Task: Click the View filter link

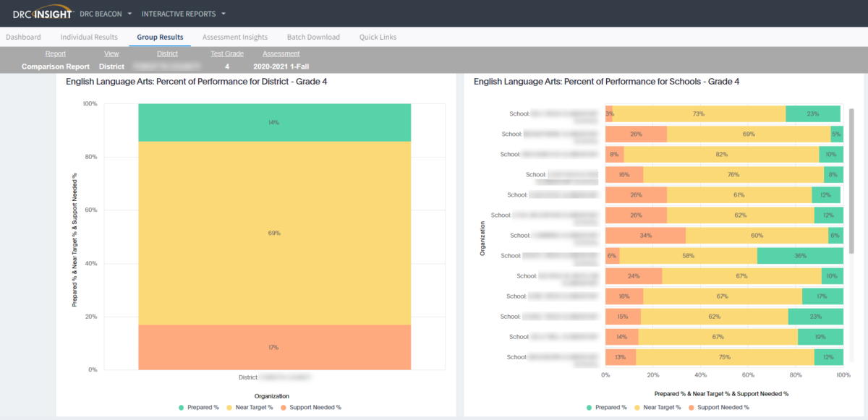Action: click(x=111, y=53)
